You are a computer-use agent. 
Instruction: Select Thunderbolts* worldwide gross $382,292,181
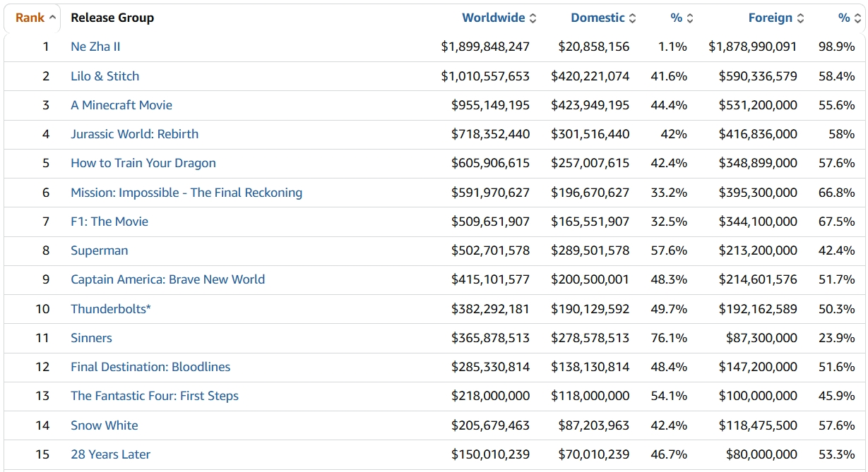pos(491,309)
